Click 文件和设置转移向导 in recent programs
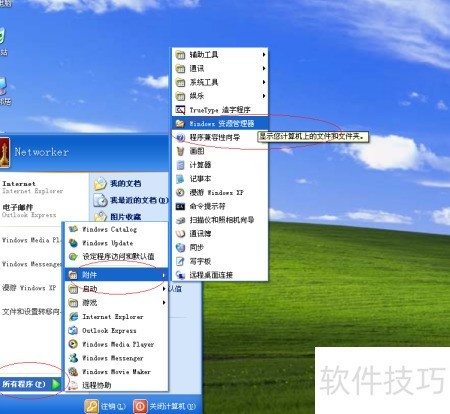Viewport: 450px width, 414px height. tap(31, 312)
